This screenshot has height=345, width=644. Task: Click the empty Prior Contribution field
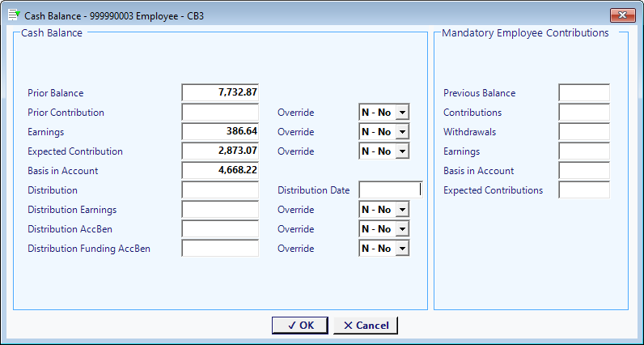click(x=220, y=113)
